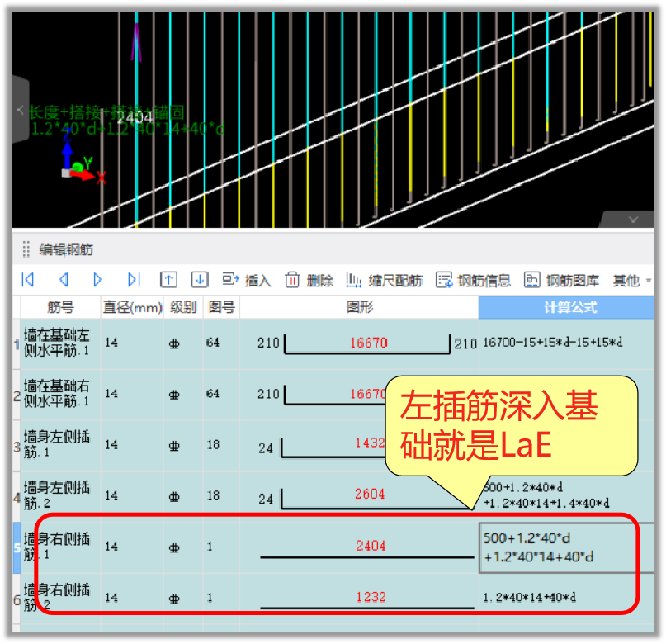Expand the 其他 dropdown menu

(631, 281)
